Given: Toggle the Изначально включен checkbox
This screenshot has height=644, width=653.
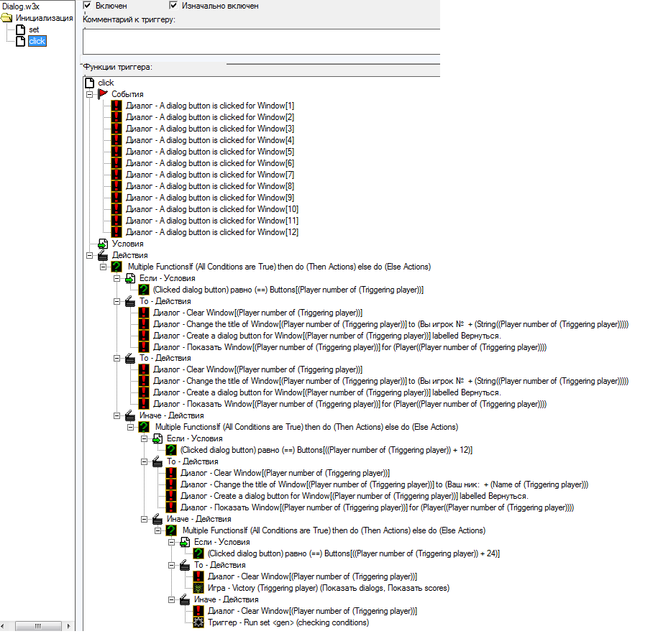Looking at the screenshot, I should [173, 6].
